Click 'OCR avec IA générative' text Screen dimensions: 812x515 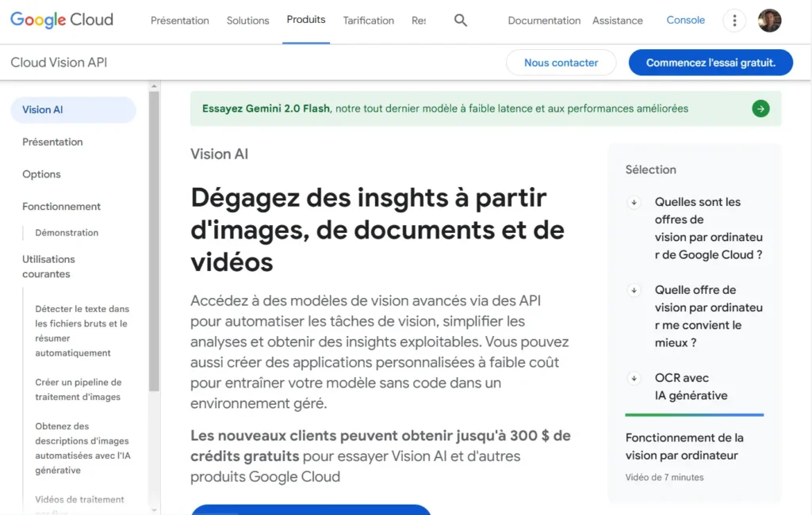click(x=691, y=387)
